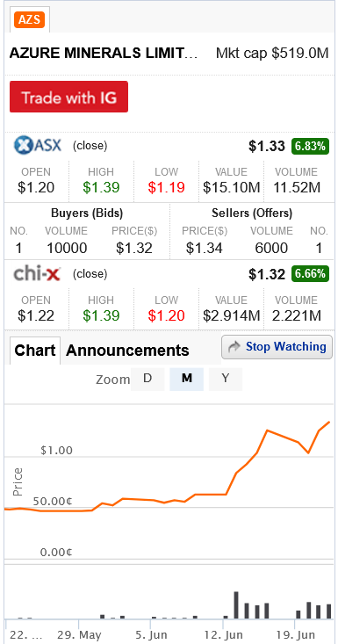The width and height of the screenshot is (338, 644).
Task: Open the Announcements tab
Action: tap(127, 351)
